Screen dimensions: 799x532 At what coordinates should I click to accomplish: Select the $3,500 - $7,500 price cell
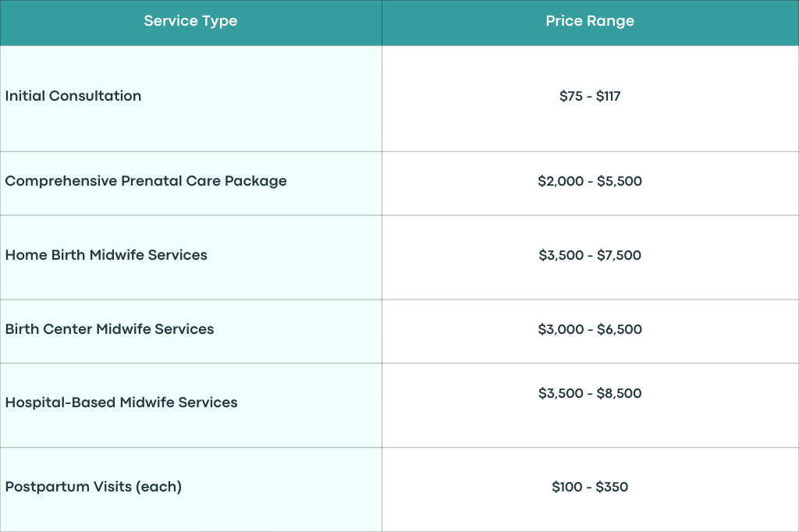click(x=590, y=257)
